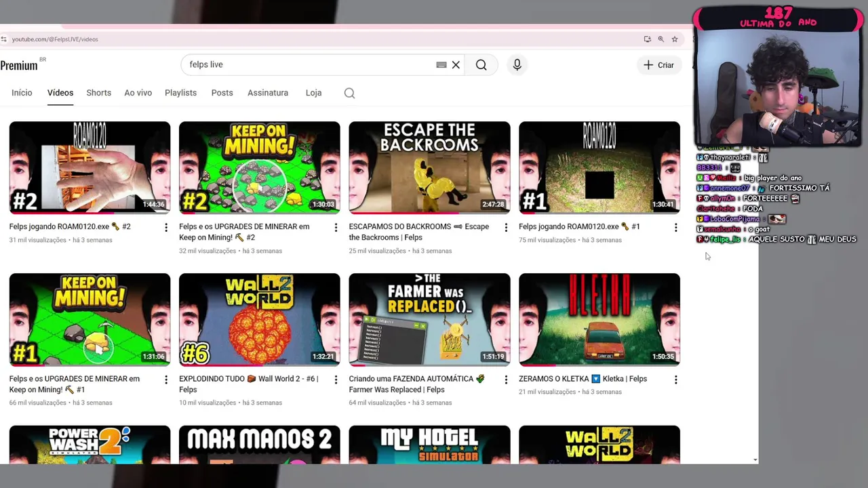
Task: Open the on-screen keyboard icon in search
Action: [x=441, y=65]
